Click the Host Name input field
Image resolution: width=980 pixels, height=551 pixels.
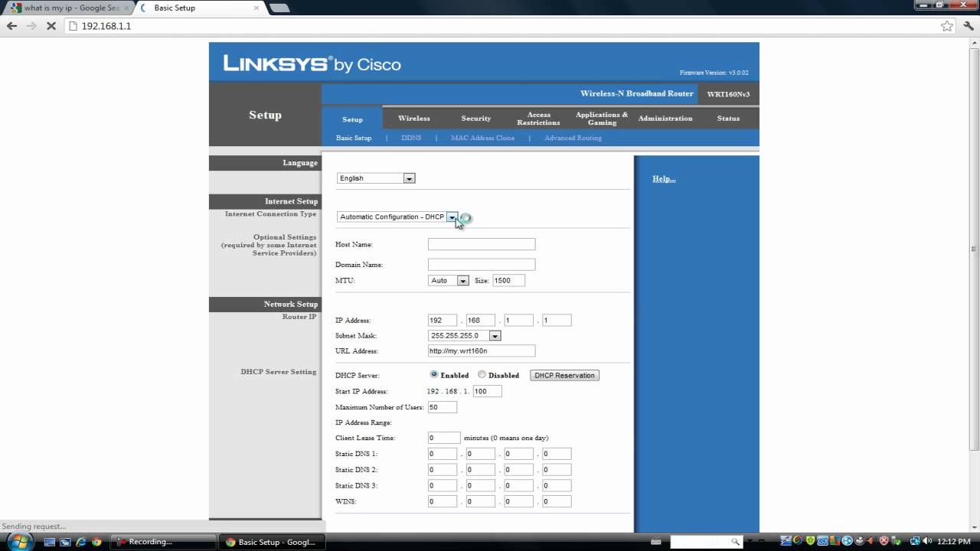[x=482, y=244]
